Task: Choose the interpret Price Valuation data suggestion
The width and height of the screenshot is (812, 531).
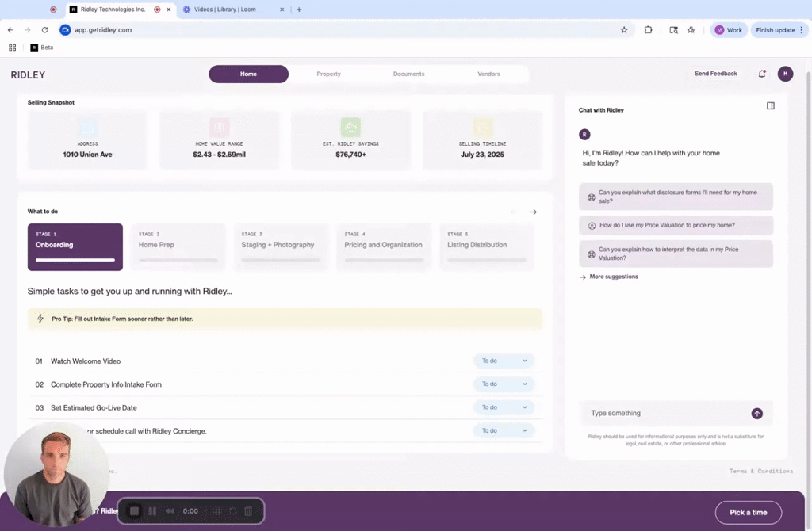Action: 676,254
